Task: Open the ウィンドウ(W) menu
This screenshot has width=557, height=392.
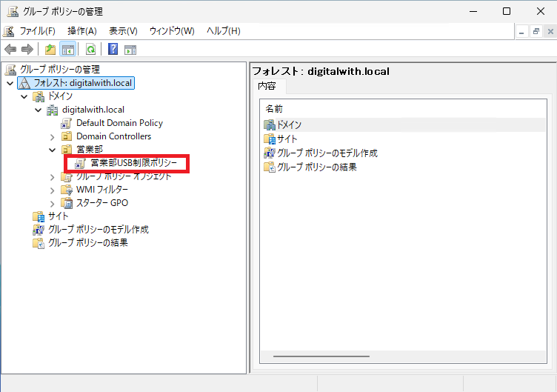Action: 172,31
